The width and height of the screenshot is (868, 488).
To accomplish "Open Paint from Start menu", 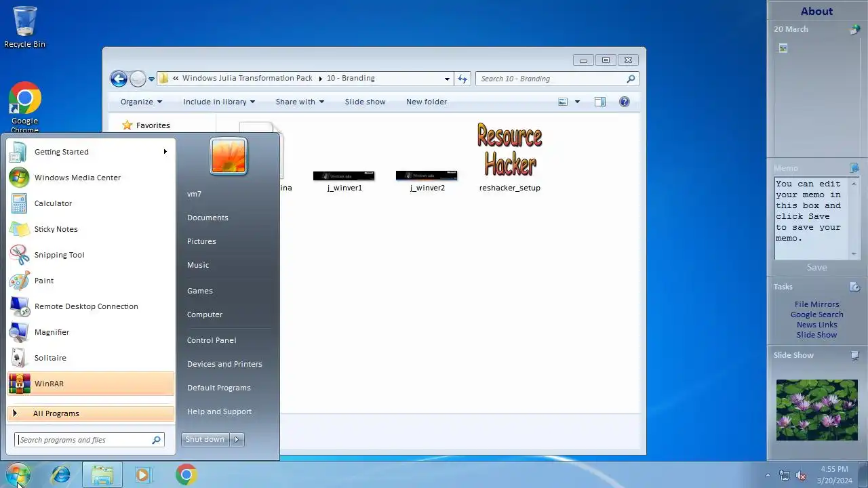I will (90, 281).
